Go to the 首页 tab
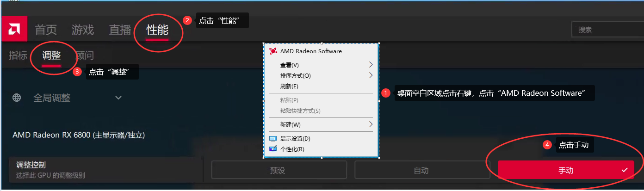This screenshot has height=191, width=644. (46, 30)
